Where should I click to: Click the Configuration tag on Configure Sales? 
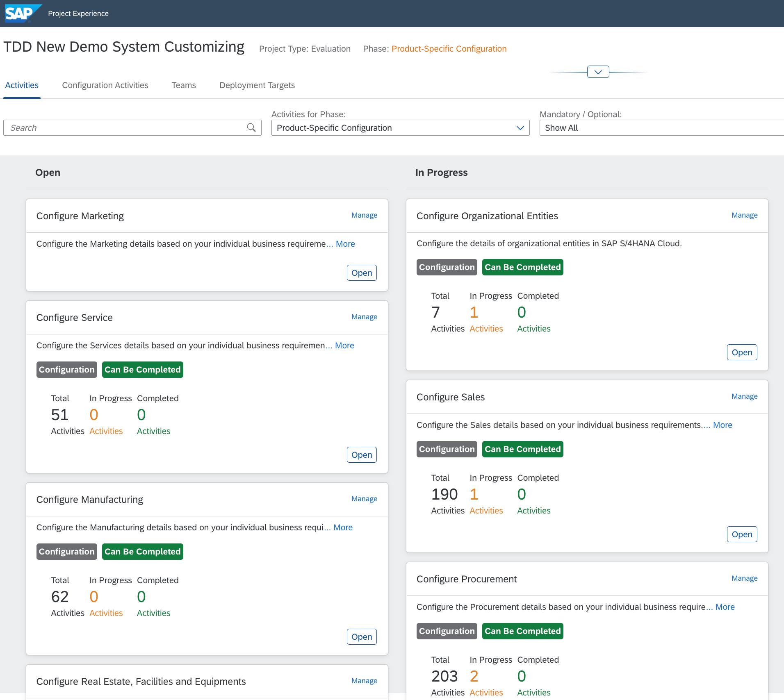pos(447,449)
